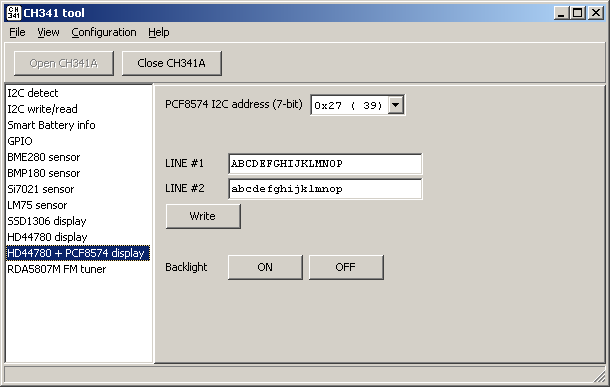Open the View menu
This screenshot has height=387, width=610.
(48, 32)
